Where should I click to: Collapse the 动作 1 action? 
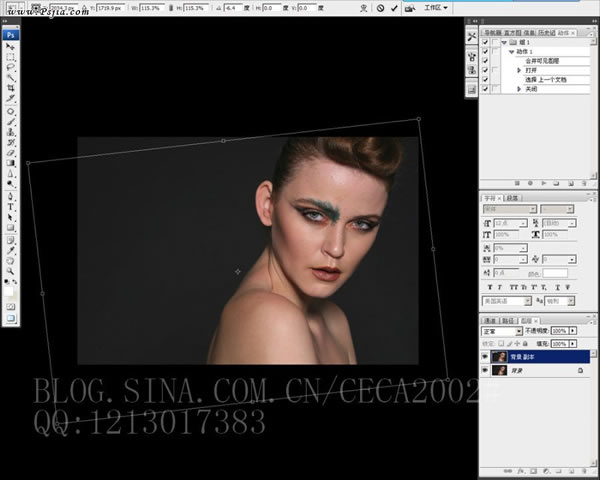point(511,52)
